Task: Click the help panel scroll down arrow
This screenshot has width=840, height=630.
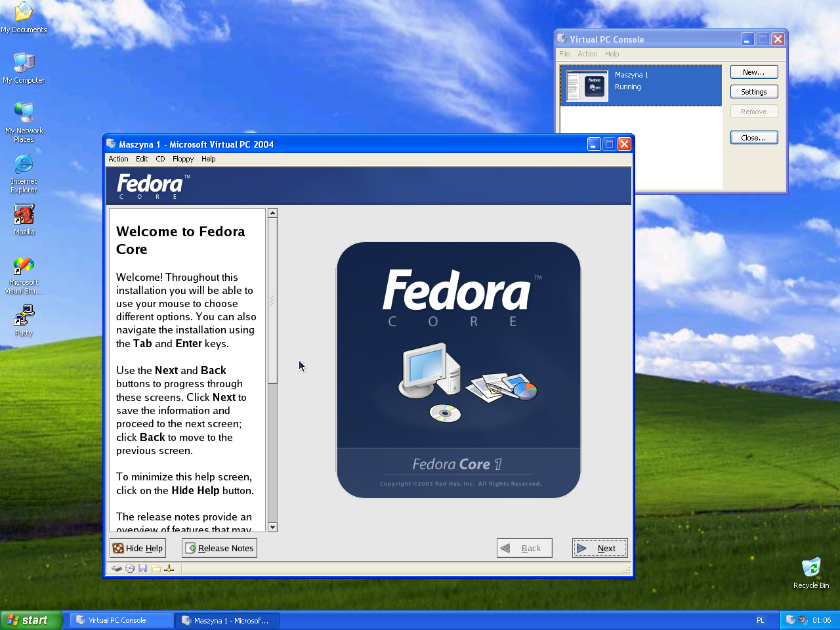Action: [x=272, y=527]
